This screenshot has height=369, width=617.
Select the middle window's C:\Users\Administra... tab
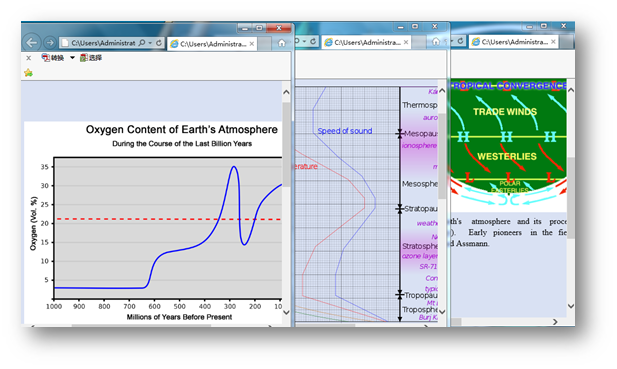coord(367,42)
